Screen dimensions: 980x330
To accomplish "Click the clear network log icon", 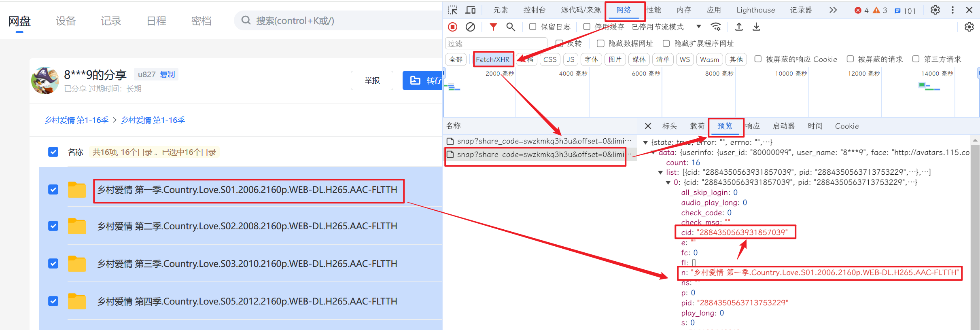I will coord(470,27).
